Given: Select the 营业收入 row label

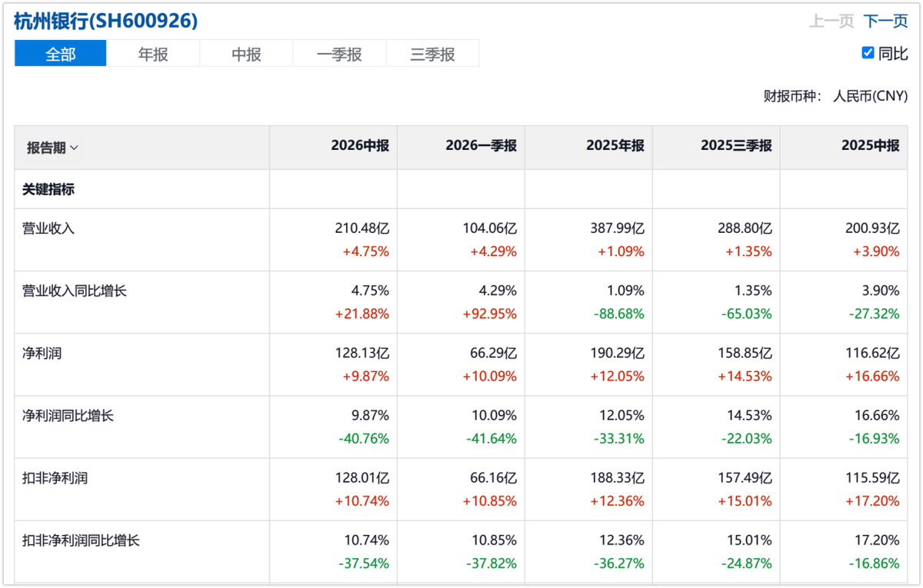Looking at the screenshot, I should (x=48, y=228).
